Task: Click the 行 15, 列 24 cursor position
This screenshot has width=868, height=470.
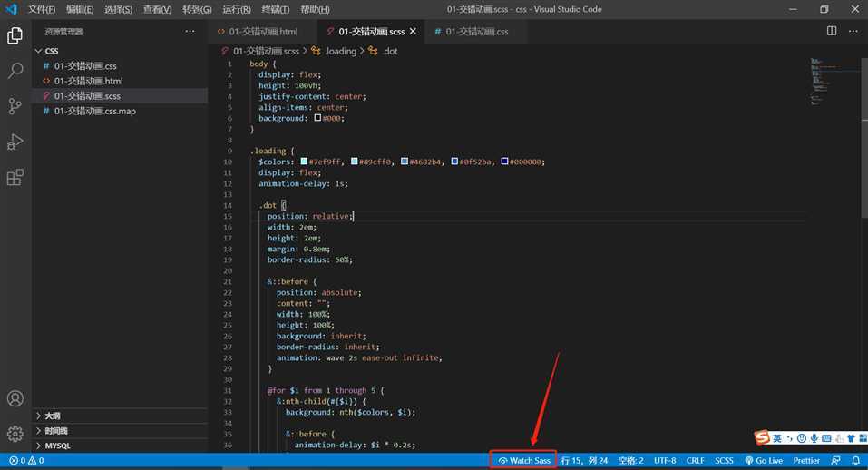Action: click(x=585, y=461)
